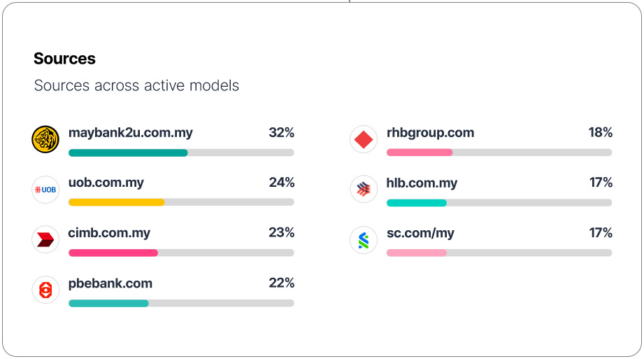Click the teal maybank2u progress bar
The width and height of the screenshot is (644, 359).
point(128,153)
